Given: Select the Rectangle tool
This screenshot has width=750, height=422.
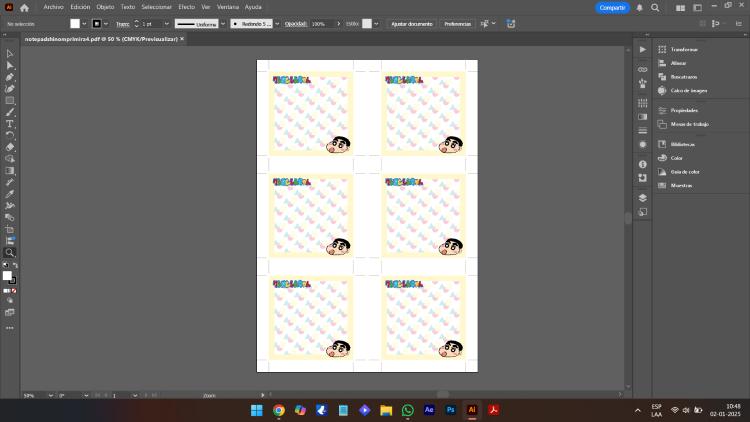Looking at the screenshot, I should coord(10,100).
